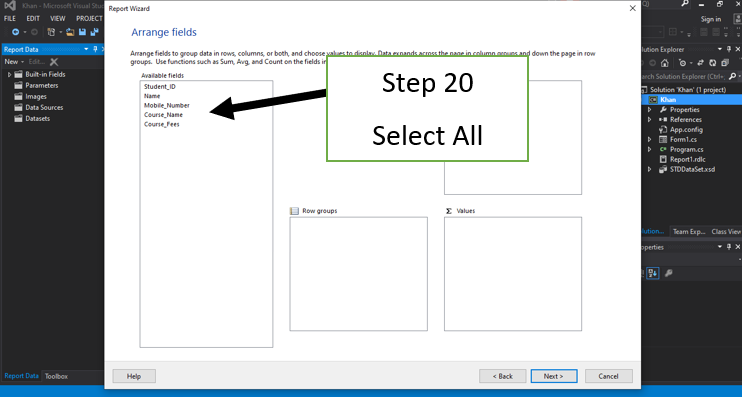Open the Report Data panel options dropdown
The height and width of the screenshot is (397, 742).
pos(86,49)
